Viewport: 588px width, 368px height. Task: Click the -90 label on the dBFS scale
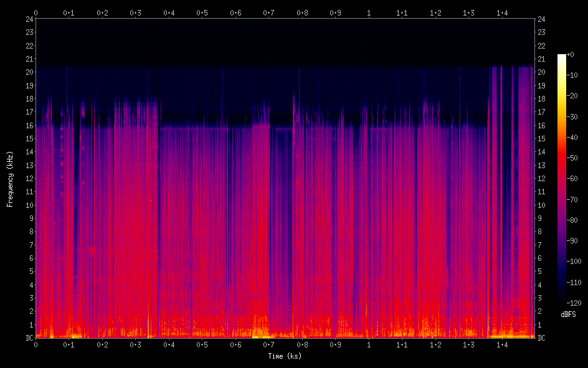[x=576, y=241]
